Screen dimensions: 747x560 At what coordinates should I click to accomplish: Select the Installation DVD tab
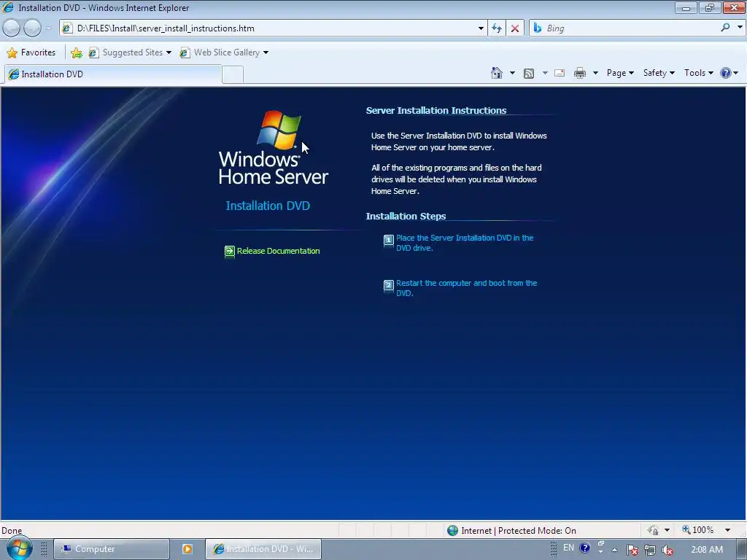pyautogui.click(x=113, y=74)
